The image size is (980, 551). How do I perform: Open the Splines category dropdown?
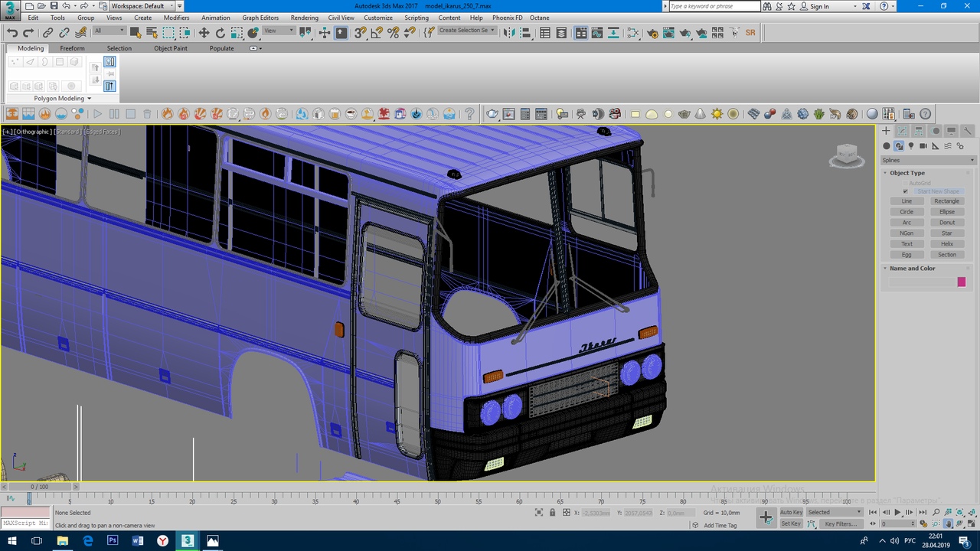pos(928,160)
